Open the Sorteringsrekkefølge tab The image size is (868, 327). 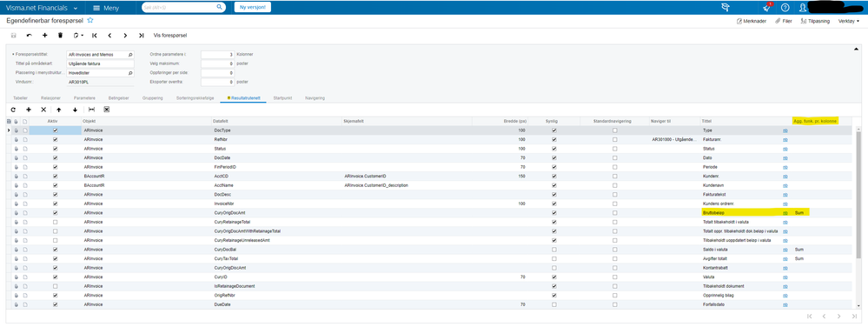[x=194, y=97]
